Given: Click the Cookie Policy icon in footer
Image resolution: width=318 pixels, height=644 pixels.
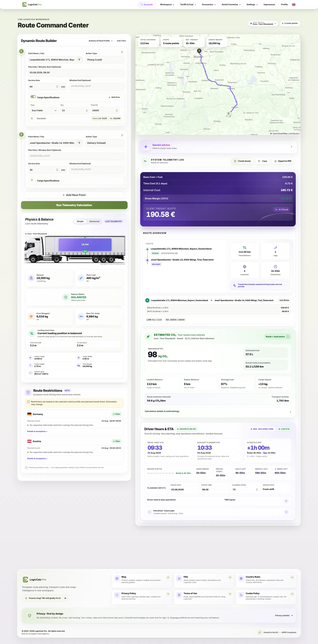Looking at the screenshot, I should (x=241, y=595).
